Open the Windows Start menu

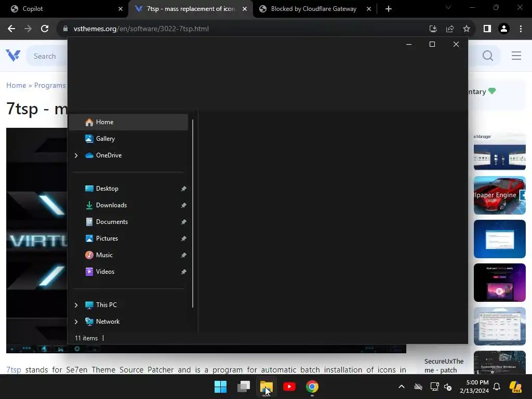(220, 387)
